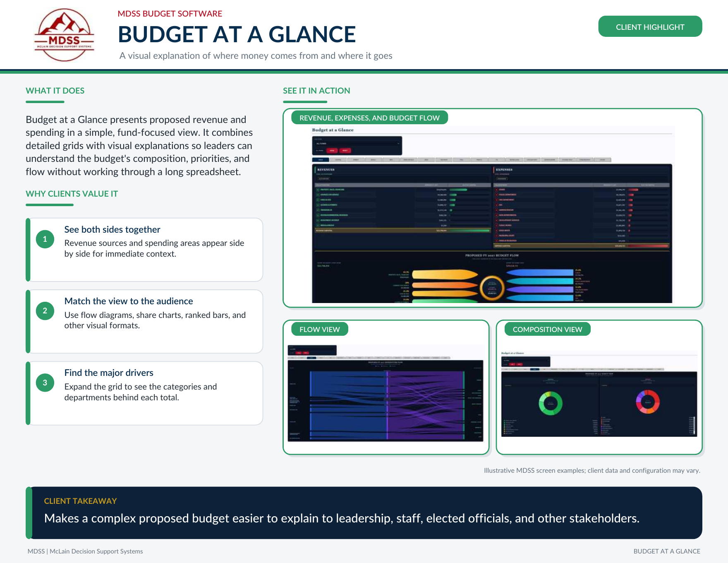This screenshot has height=563, width=728.
Task: Open the All Funds dropdown in the large screenshot
Action: (357, 143)
